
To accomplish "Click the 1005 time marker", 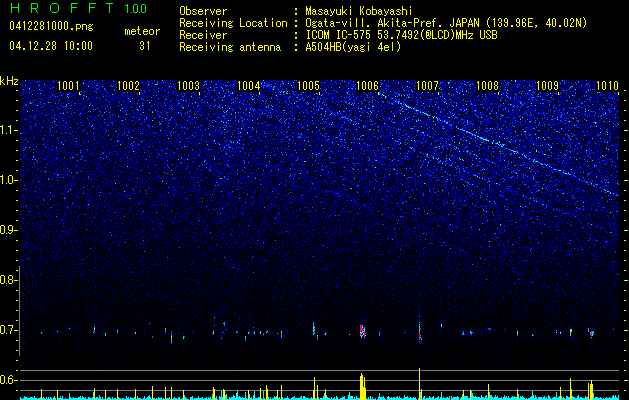I will click(x=308, y=86).
